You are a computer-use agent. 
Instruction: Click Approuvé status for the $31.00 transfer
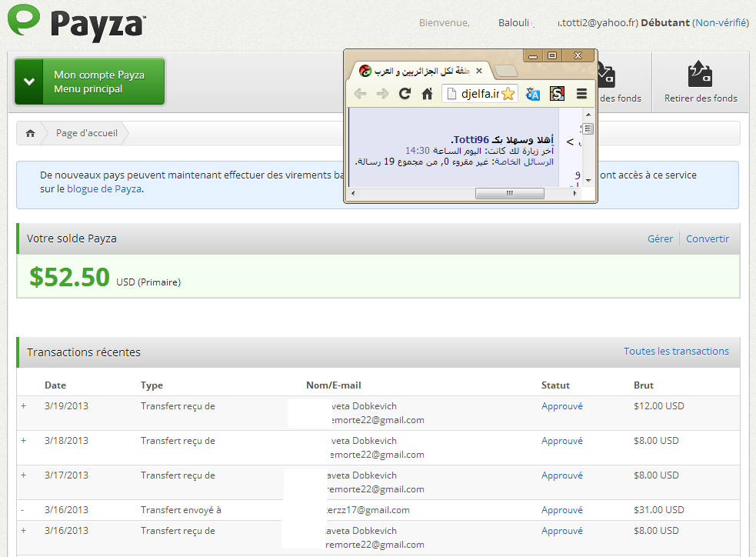[x=561, y=510]
